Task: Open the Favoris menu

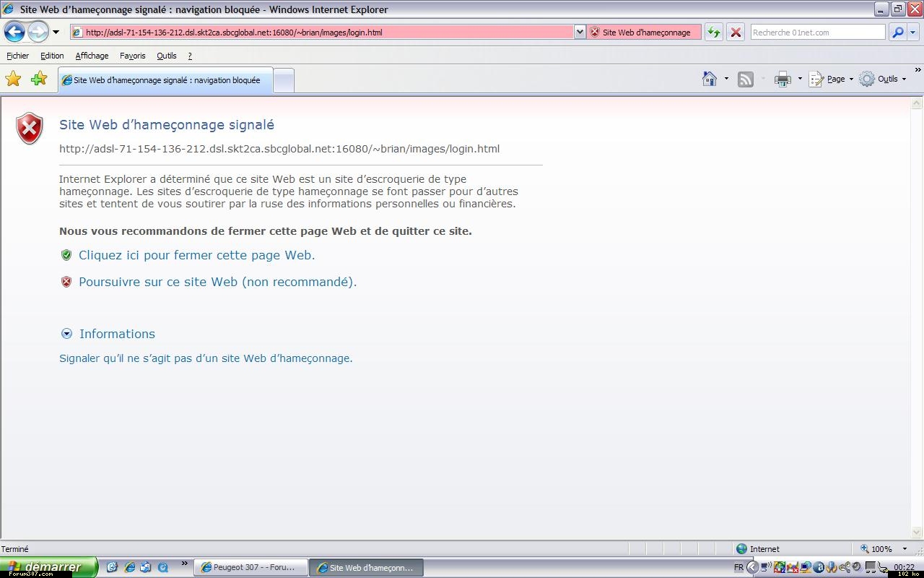Action: coord(133,56)
